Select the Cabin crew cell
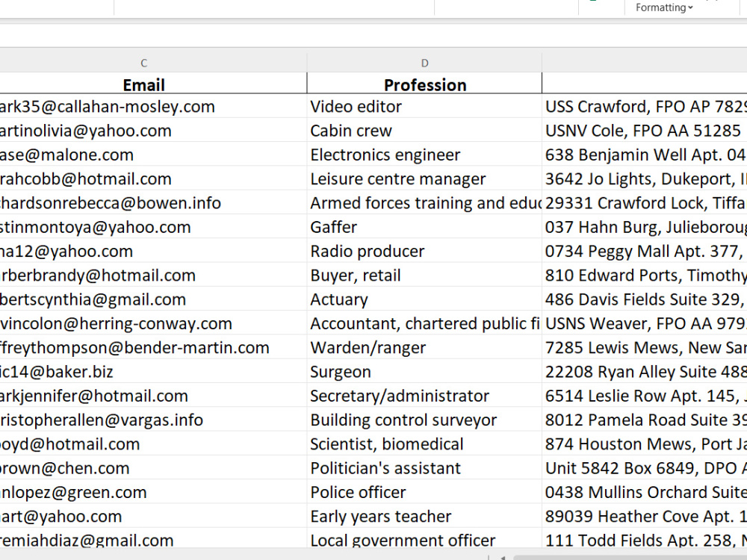This screenshot has height=560, width=747. [424, 131]
